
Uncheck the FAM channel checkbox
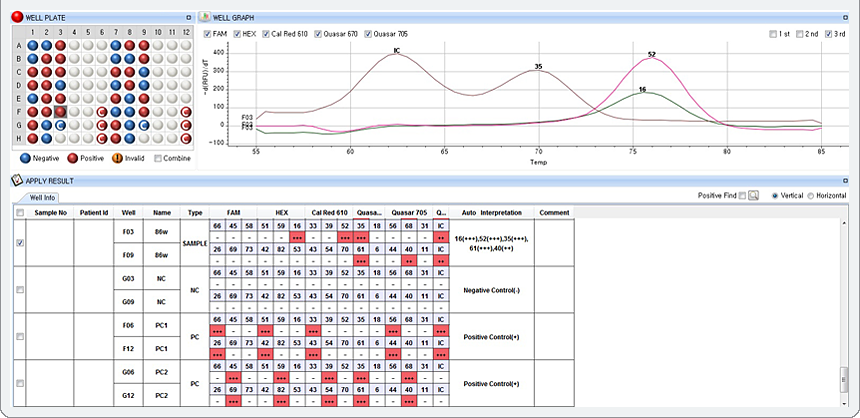[207, 34]
